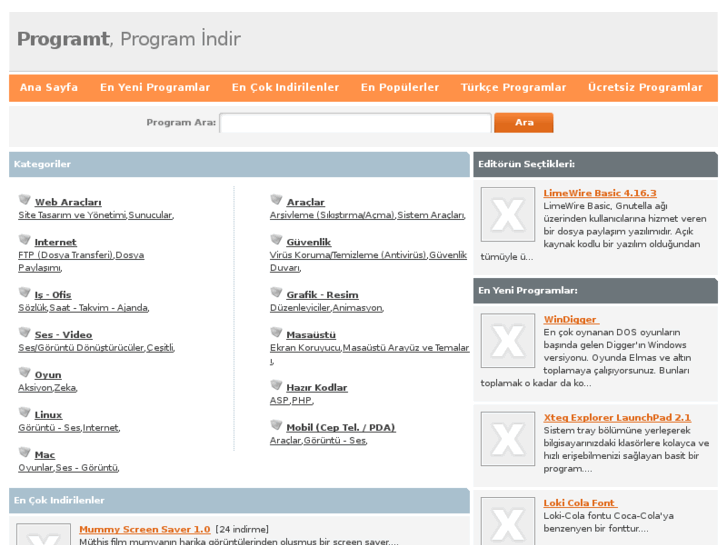Open the Araçlar category link
The height and width of the screenshot is (545, 727).
pyautogui.click(x=306, y=202)
